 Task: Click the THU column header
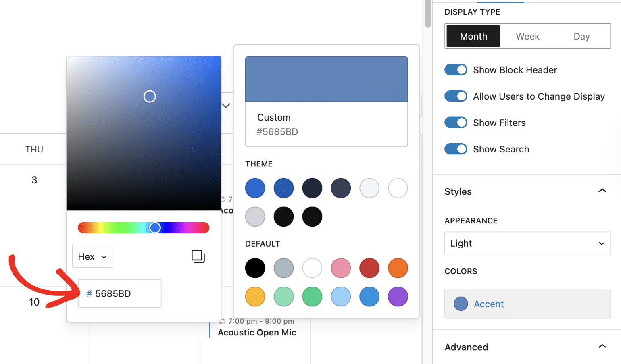(34, 149)
